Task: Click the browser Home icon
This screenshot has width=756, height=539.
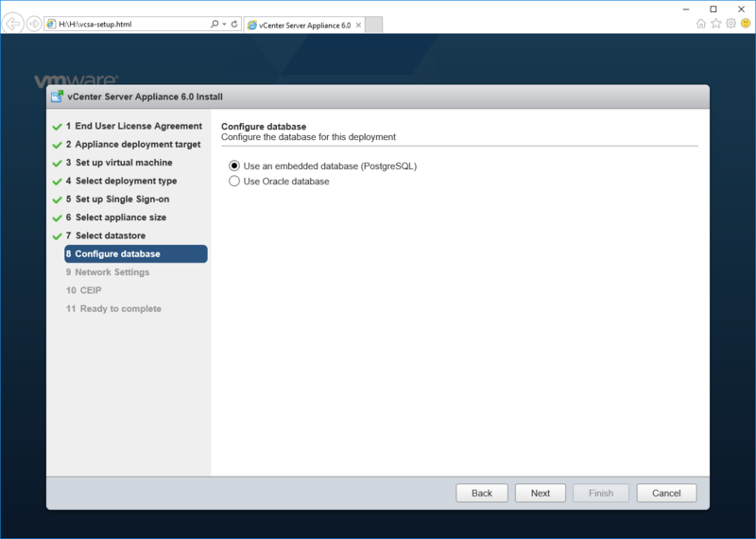Action: pyautogui.click(x=701, y=24)
